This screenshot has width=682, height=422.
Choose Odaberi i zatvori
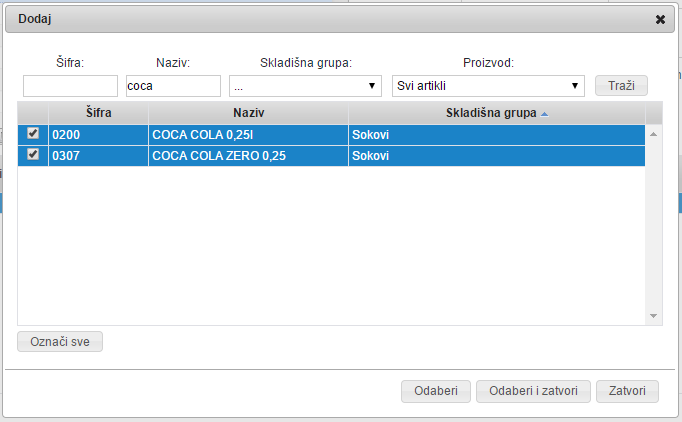(x=534, y=391)
